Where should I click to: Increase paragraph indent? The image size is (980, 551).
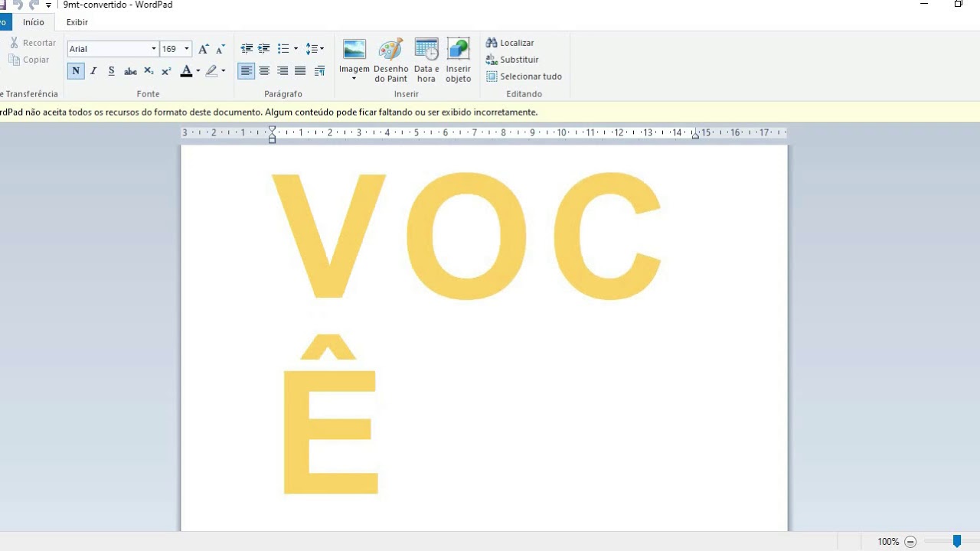(264, 49)
